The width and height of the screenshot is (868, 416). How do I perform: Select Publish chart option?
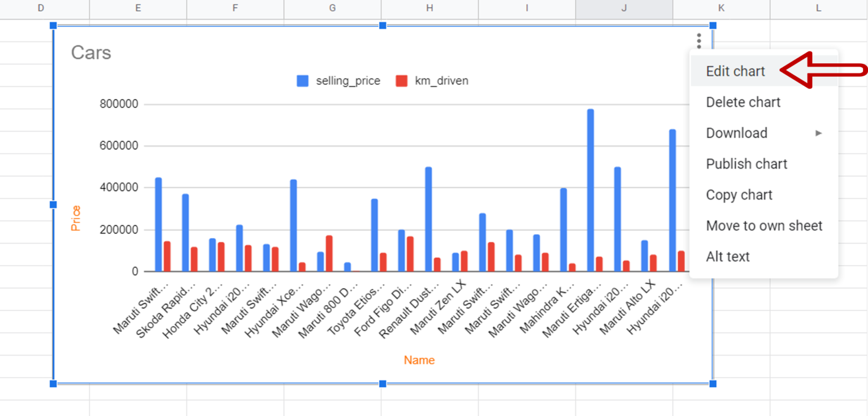coord(747,164)
